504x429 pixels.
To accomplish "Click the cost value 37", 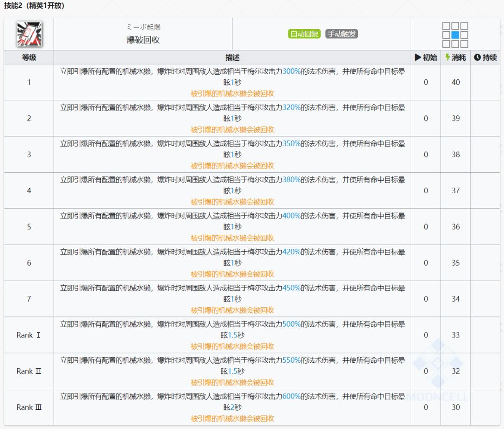I will (x=455, y=191).
